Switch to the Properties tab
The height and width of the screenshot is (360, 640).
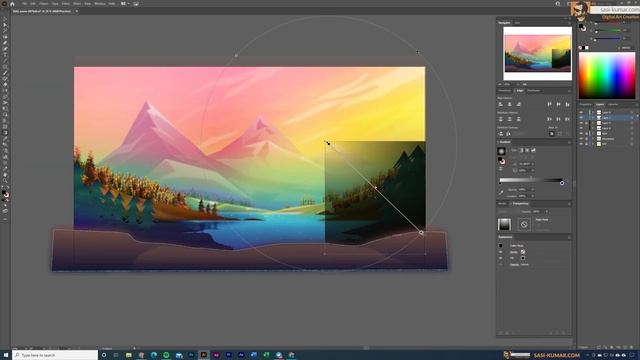pyautogui.click(x=585, y=104)
